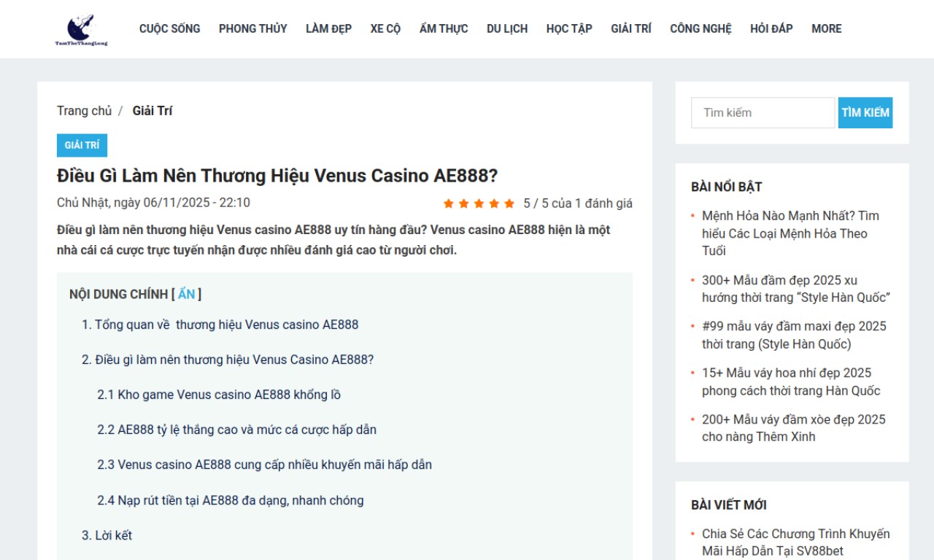Open the XE CỘ menu
Viewport: 934px width, 560px height.
(385, 29)
